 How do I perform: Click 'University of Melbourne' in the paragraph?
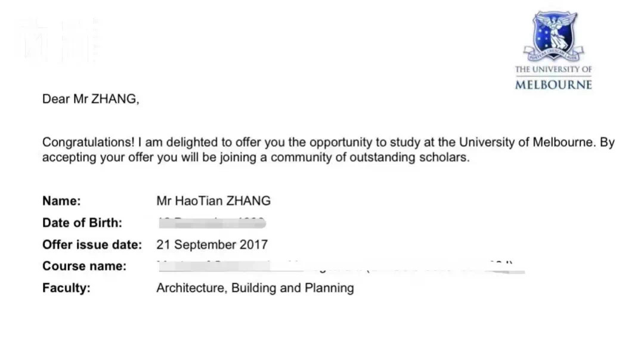526,142
